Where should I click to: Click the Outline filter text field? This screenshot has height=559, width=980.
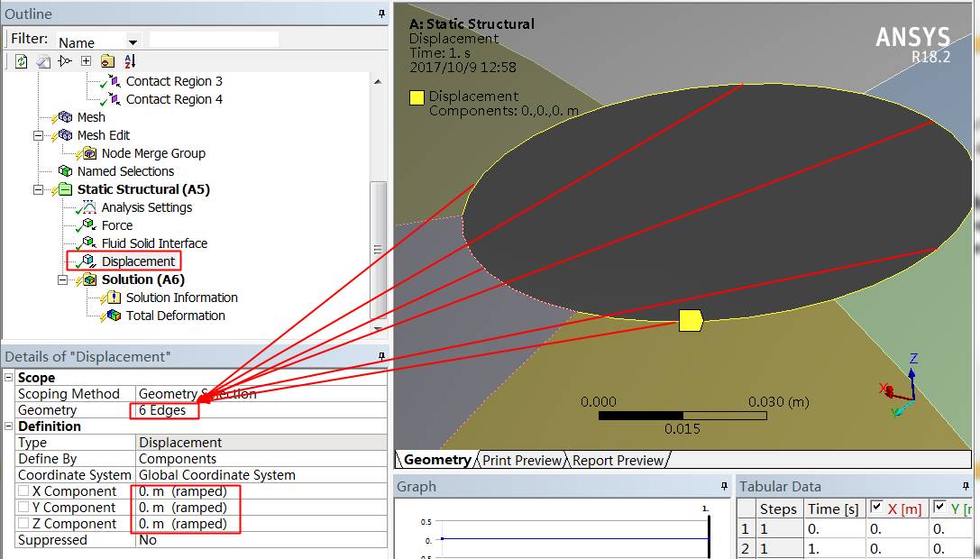214,40
